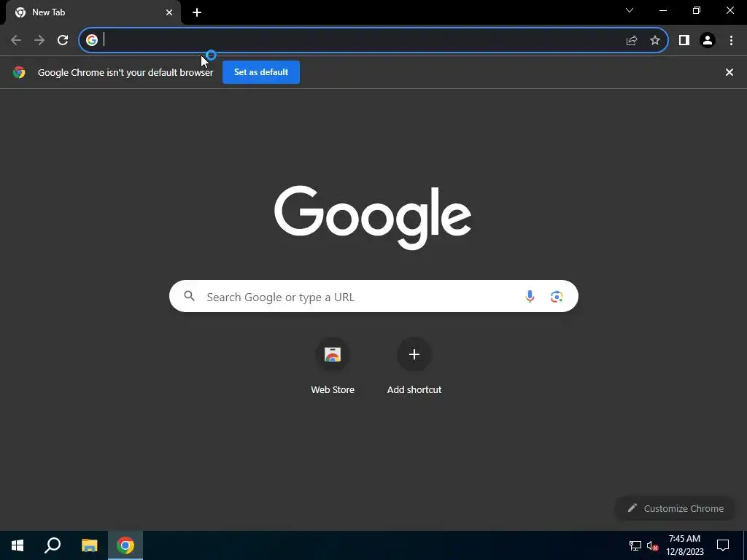Open the tab search chevron
747x560 pixels.
point(630,10)
